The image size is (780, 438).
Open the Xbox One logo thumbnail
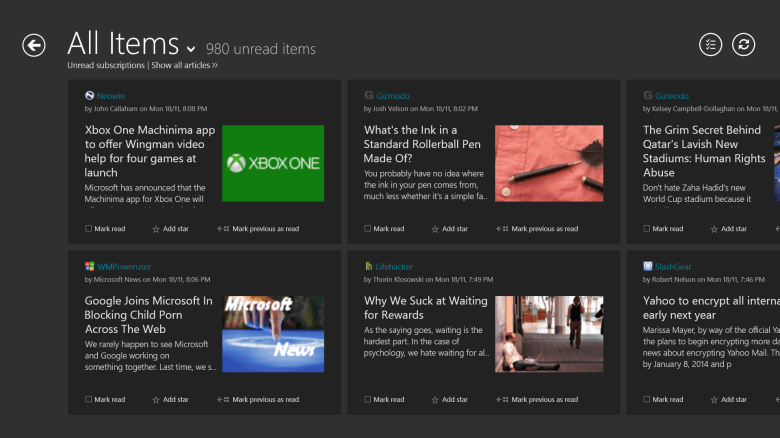pyautogui.click(x=273, y=162)
